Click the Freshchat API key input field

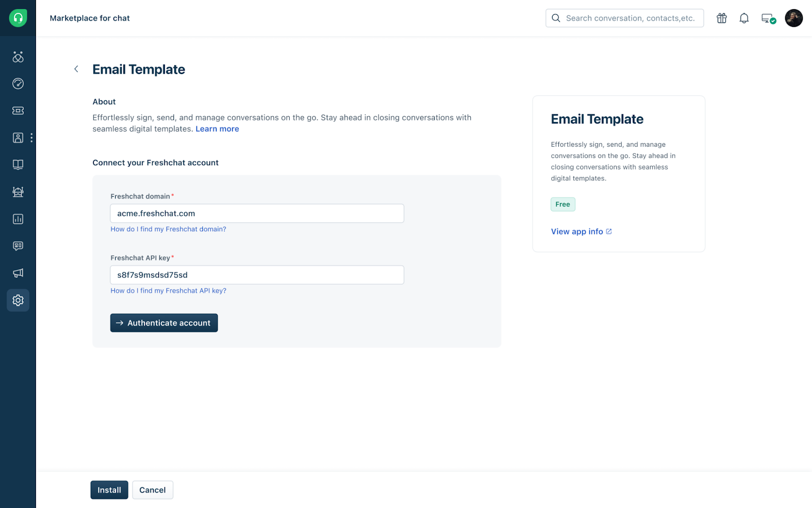pos(257,275)
